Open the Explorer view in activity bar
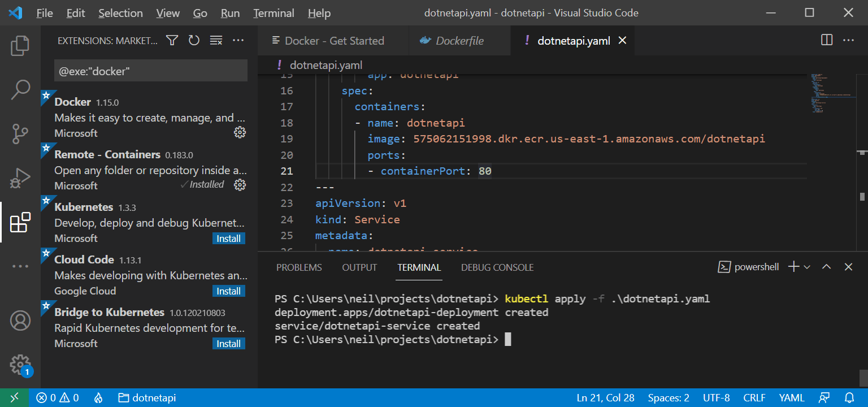Image resolution: width=868 pixels, height=407 pixels. coord(20,46)
